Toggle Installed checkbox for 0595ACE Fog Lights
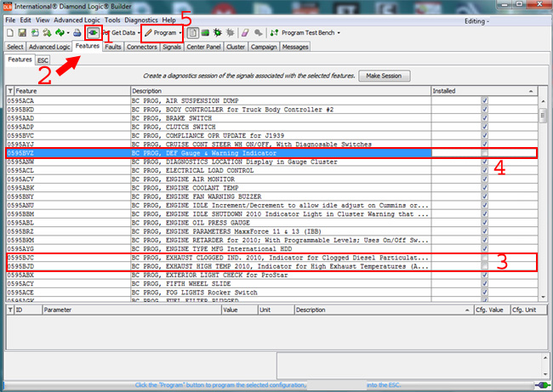 485,293
